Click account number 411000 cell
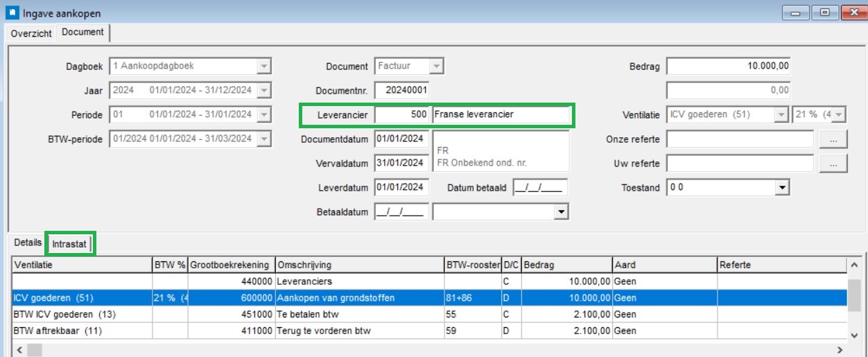 [x=231, y=331]
